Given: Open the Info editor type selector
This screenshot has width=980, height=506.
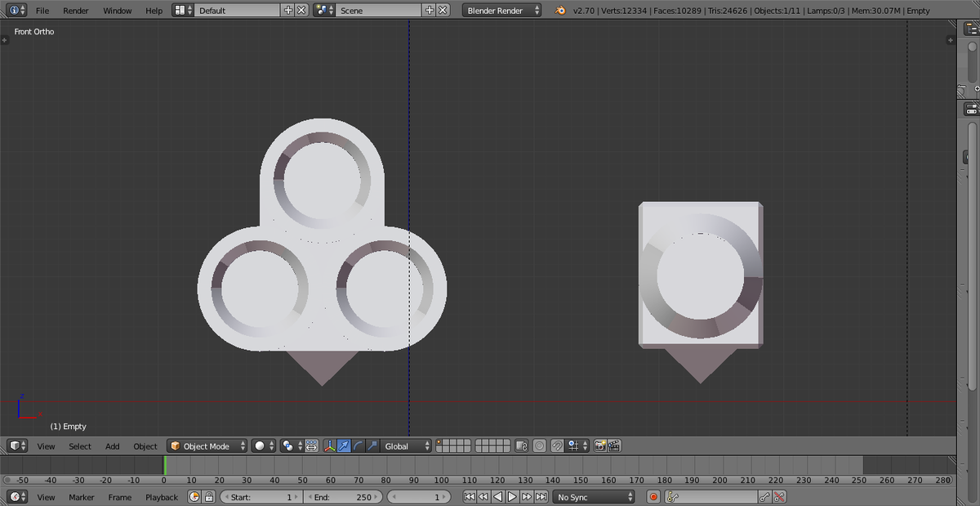Looking at the screenshot, I should pyautogui.click(x=16, y=11).
